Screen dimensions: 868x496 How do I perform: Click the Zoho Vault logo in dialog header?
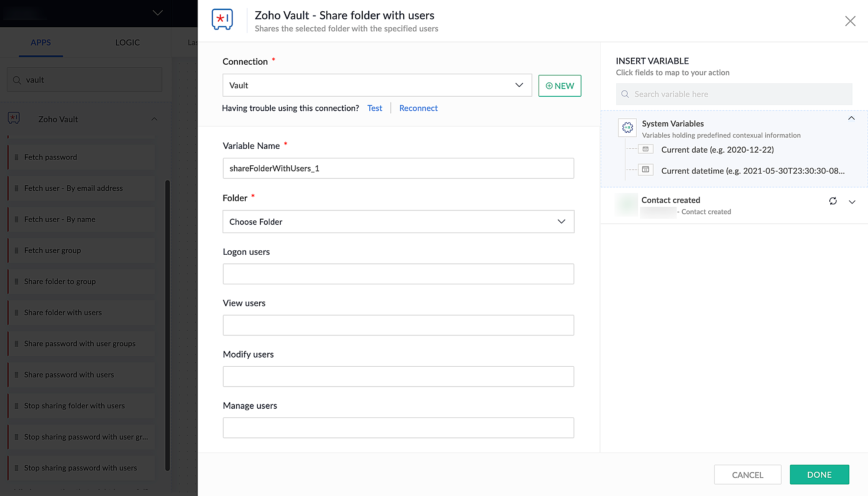click(222, 20)
